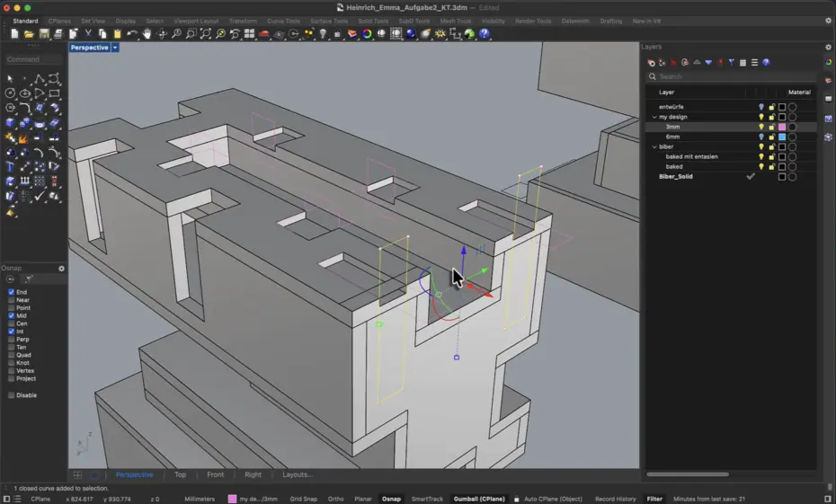Click the check mark icon in the left sidebar
The width and height of the screenshot is (836, 504).
pyautogui.click(x=40, y=196)
